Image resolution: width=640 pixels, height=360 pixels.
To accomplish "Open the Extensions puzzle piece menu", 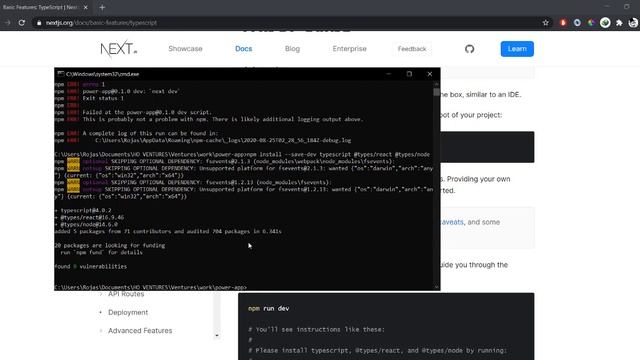I will (619, 23).
